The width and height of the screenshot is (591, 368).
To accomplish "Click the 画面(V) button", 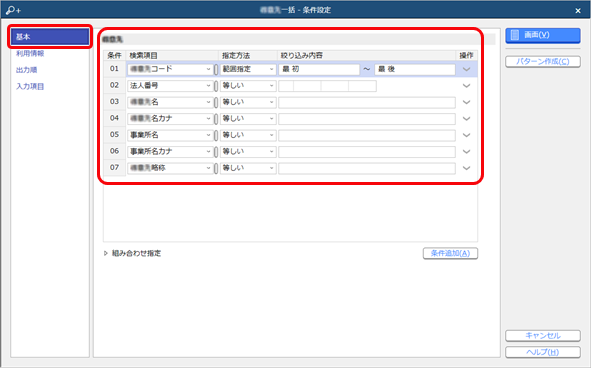I will tap(543, 35).
